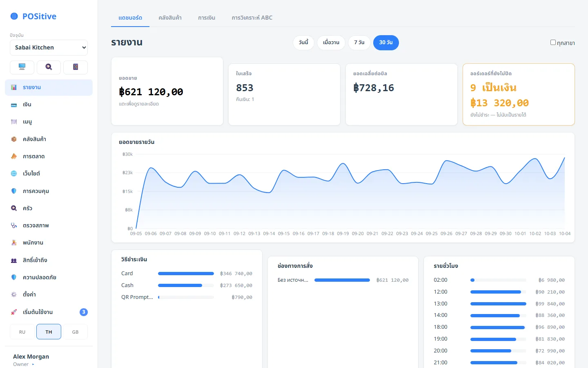Click the people icon beside สิทธิ์เข้าถึง

14,260
